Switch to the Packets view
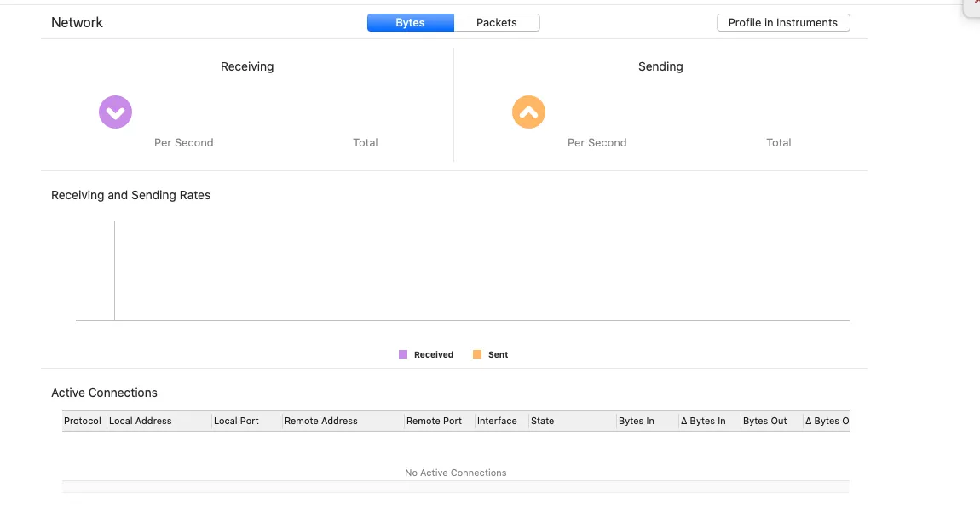 tap(497, 23)
